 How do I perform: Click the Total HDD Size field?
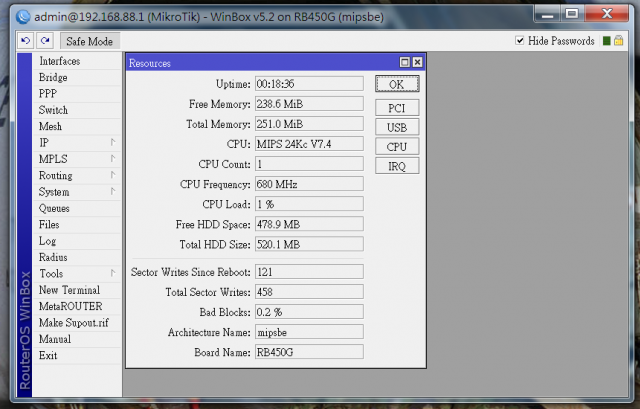coord(309,244)
